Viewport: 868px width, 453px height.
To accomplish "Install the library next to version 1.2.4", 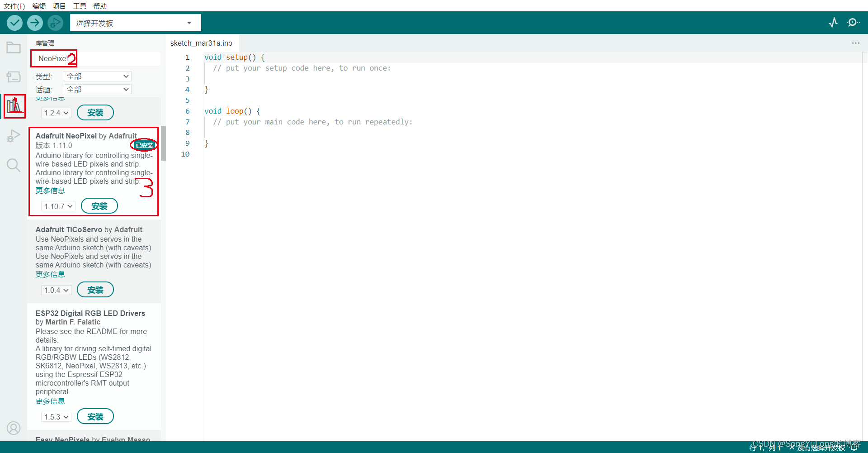I will click(95, 113).
